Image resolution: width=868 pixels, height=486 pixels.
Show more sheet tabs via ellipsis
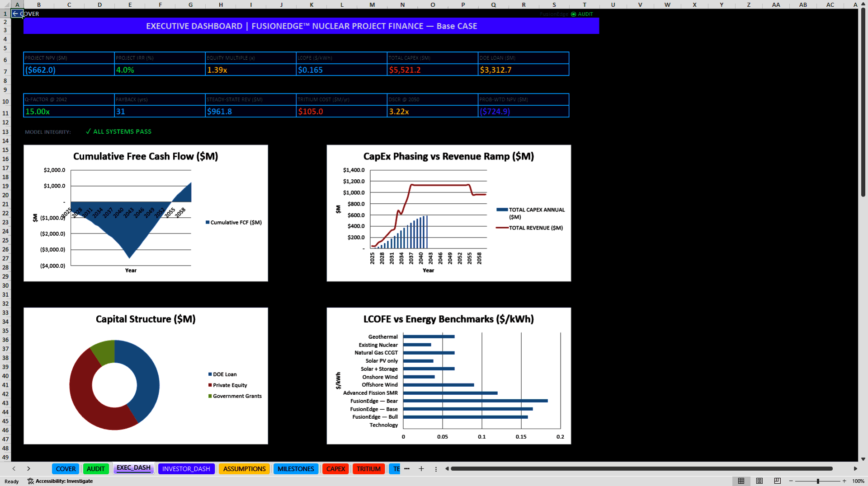tap(407, 469)
